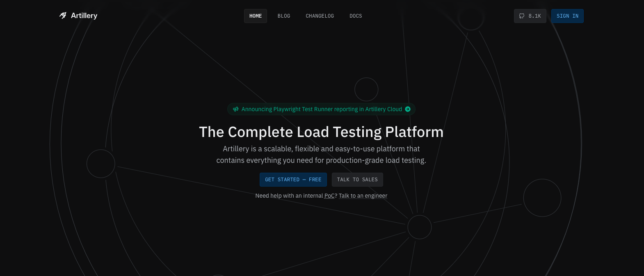Click the Sign In button
Viewport: 644px width, 276px height.
(x=567, y=16)
